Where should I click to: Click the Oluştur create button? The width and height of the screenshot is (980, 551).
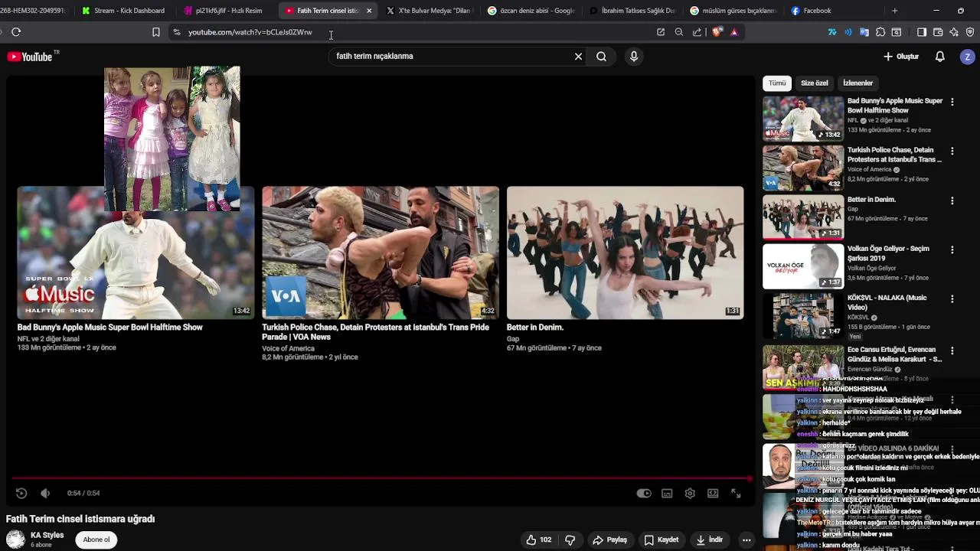tap(901, 57)
